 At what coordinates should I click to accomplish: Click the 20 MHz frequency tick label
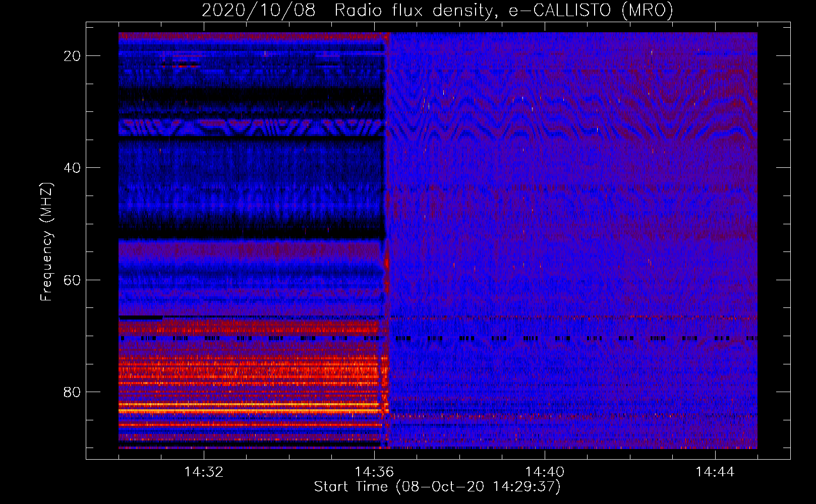(73, 56)
